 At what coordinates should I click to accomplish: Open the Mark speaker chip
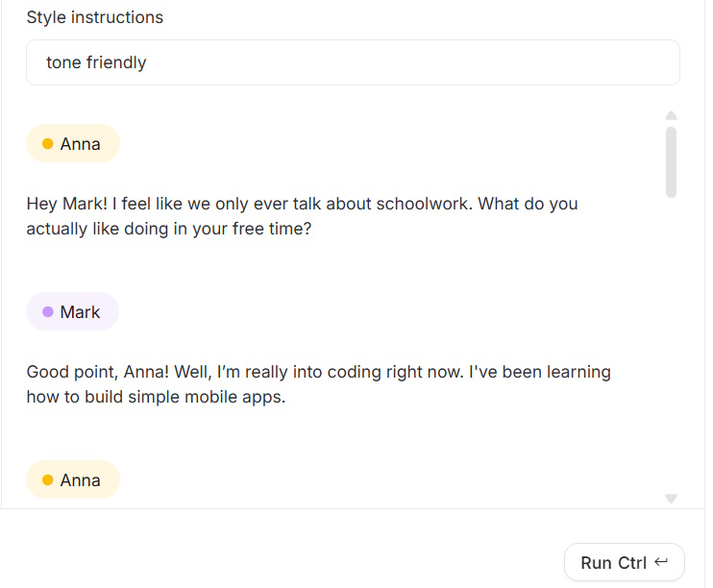click(73, 312)
